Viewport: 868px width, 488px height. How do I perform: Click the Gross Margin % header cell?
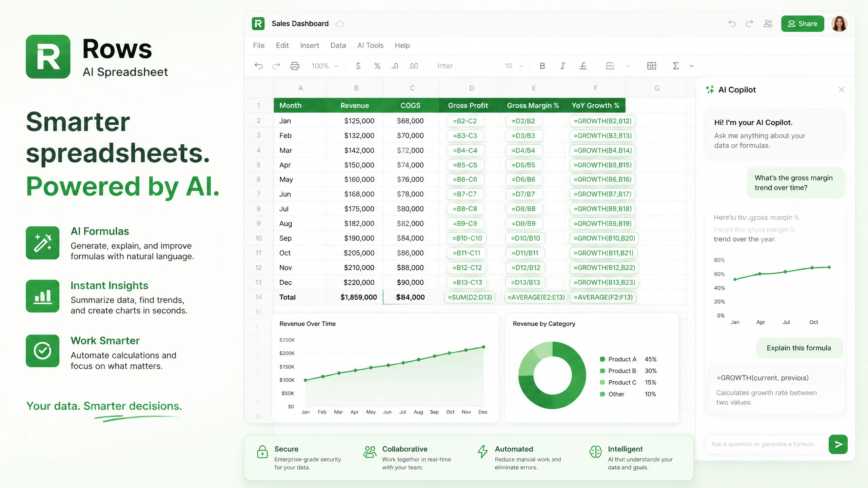[x=533, y=105]
